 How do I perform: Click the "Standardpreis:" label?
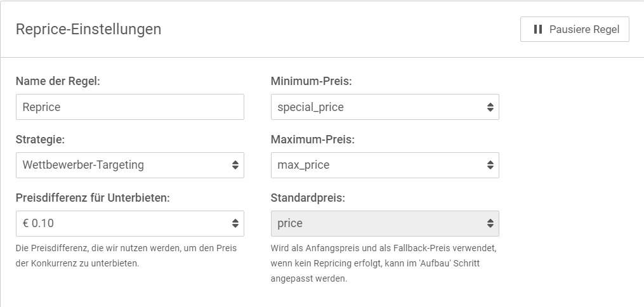(x=308, y=198)
